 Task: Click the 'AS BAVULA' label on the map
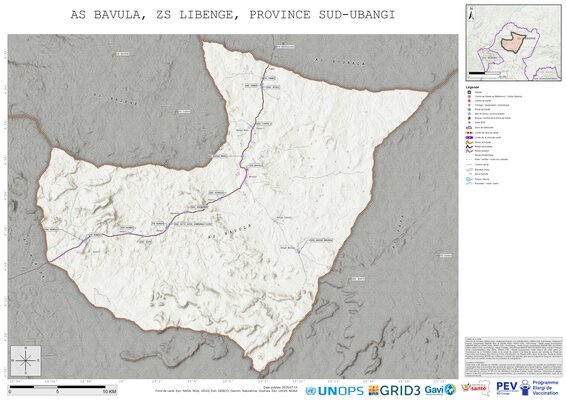pos(230,231)
